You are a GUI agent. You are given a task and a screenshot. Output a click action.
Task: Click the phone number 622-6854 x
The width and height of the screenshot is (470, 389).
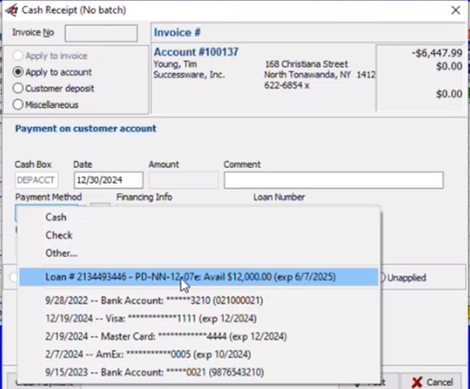(x=287, y=86)
